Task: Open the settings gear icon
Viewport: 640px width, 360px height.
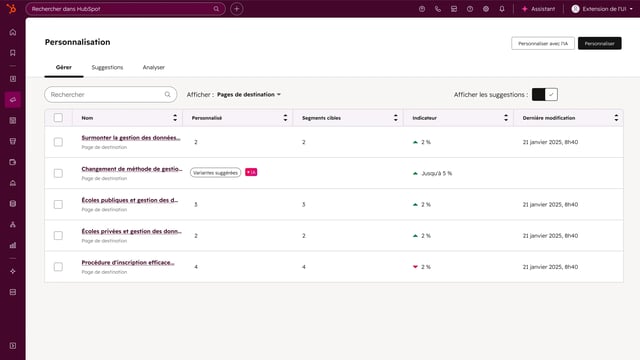Action: pyautogui.click(x=486, y=9)
